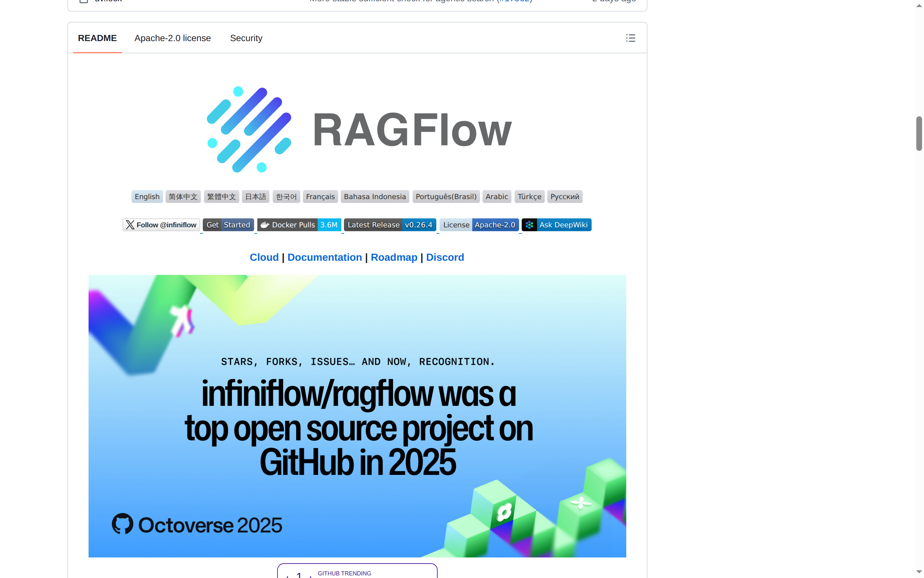Select the 日本語 language badge
The image size is (924, 578).
255,197
